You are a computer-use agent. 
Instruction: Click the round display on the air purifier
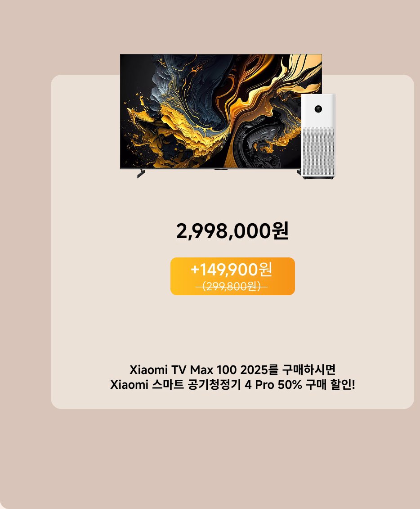(318, 109)
